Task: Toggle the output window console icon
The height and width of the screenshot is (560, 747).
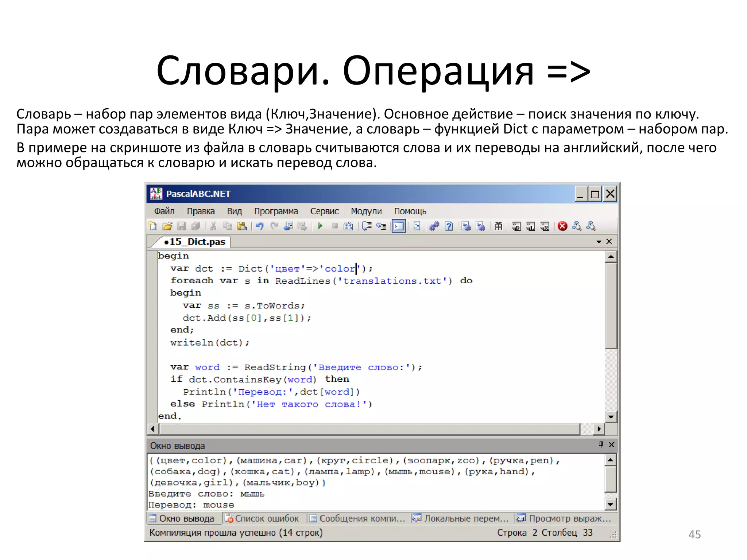Action: tap(399, 226)
